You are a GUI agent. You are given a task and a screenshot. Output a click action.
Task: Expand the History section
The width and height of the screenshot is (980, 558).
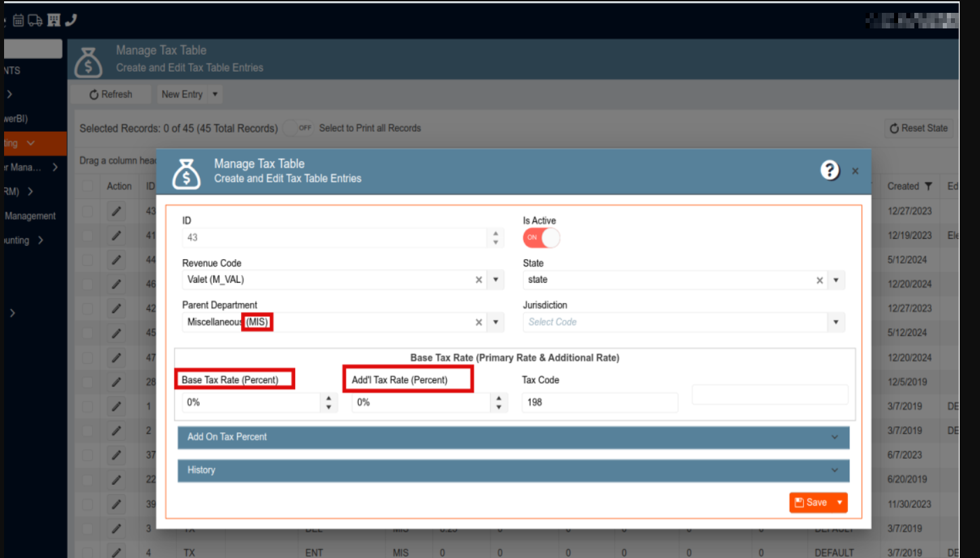tap(513, 470)
